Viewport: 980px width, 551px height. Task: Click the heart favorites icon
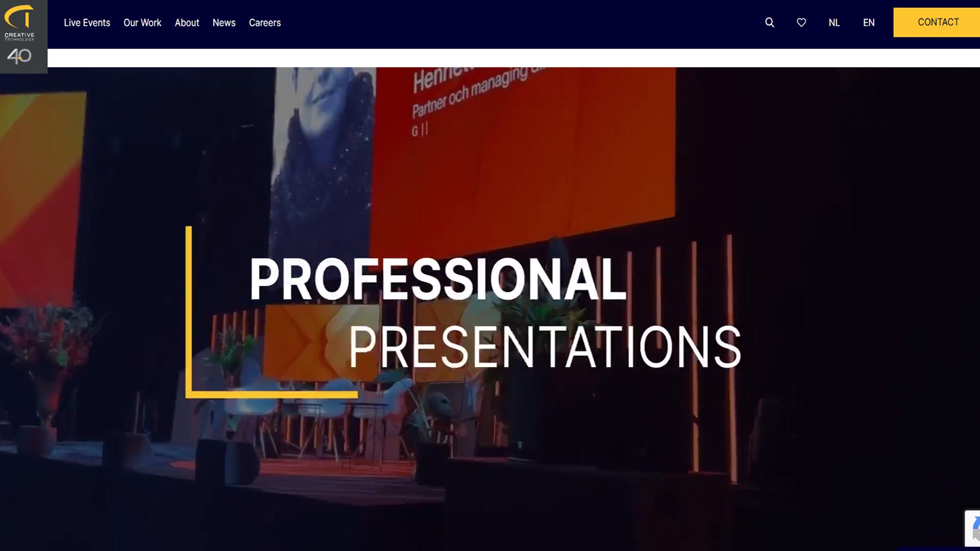pos(801,22)
